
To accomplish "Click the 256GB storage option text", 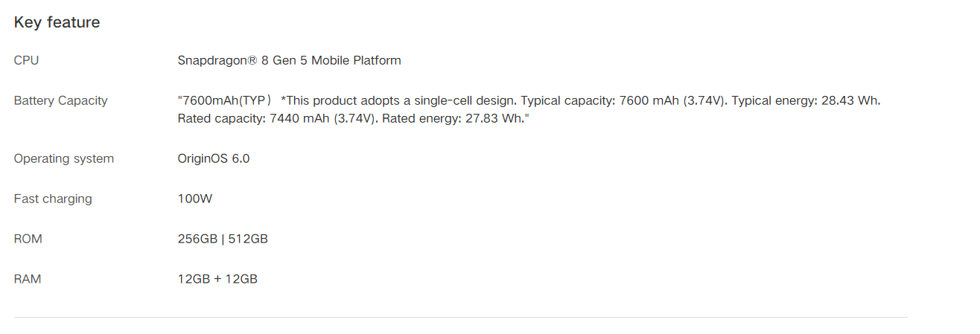I will [197, 239].
